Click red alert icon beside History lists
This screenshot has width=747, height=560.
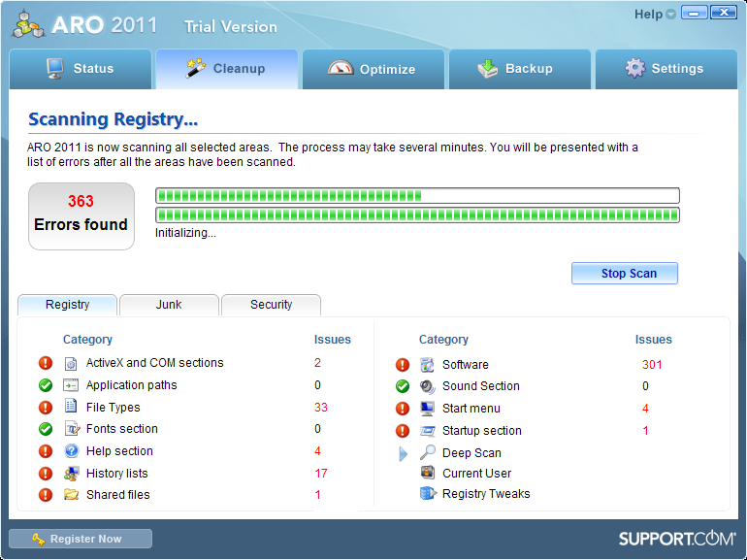click(x=46, y=474)
